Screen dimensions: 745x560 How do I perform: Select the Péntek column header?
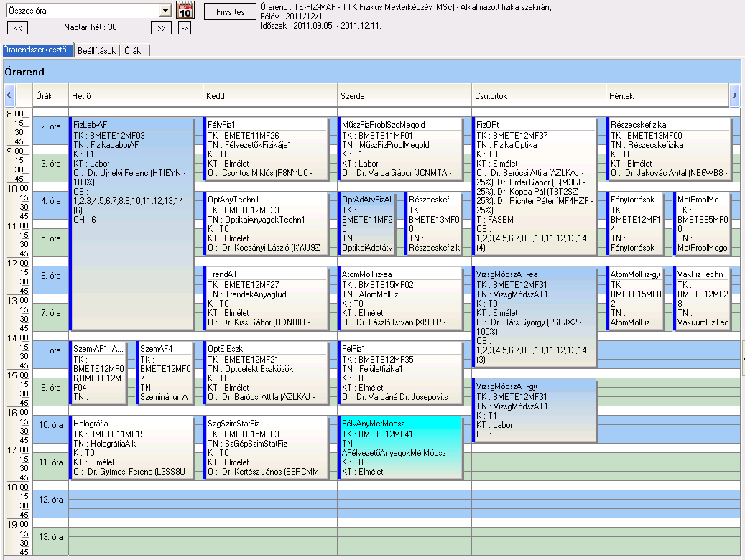tap(667, 96)
